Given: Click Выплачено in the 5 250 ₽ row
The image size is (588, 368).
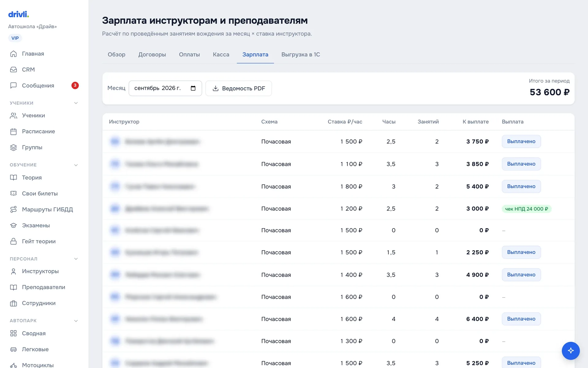Looking at the screenshot, I should [x=521, y=363].
